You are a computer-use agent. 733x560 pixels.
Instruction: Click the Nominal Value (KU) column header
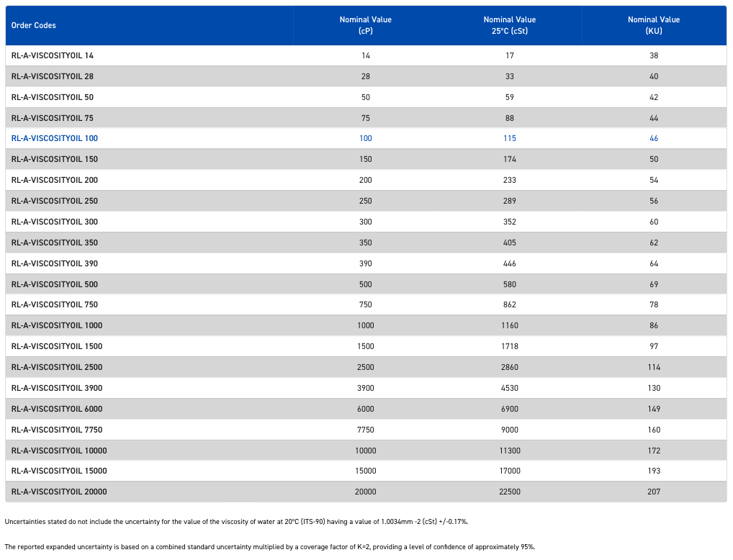pyautogui.click(x=654, y=25)
